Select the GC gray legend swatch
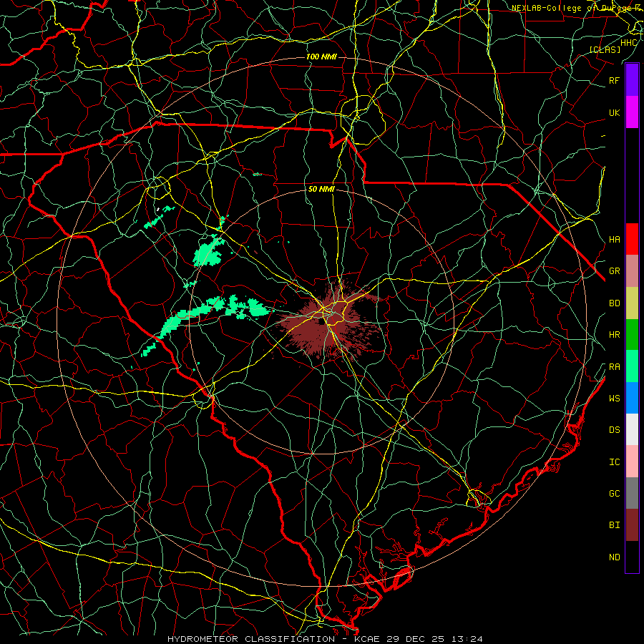 click(632, 493)
